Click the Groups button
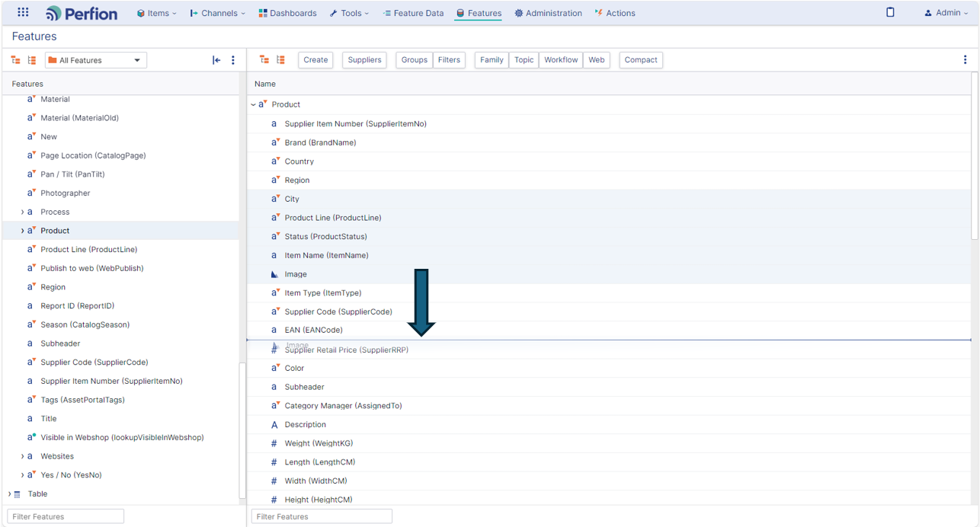 click(415, 60)
